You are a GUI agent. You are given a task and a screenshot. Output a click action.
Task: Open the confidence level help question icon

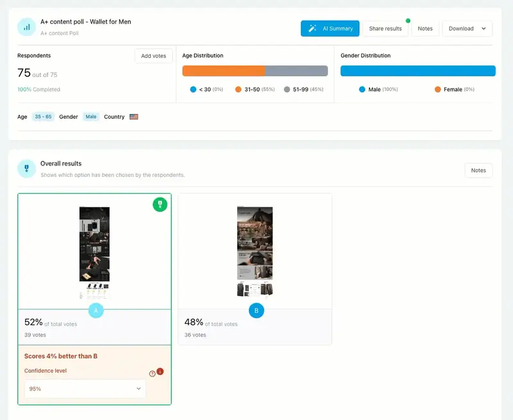(x=152, y=374)
